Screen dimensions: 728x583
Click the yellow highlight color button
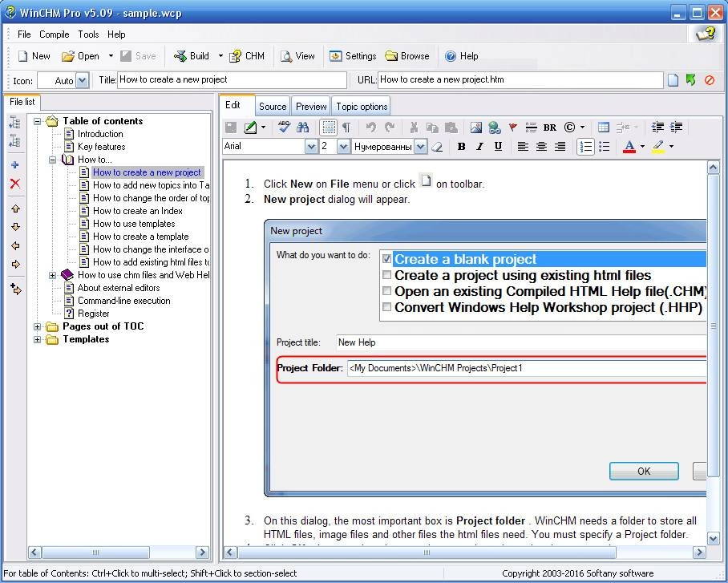(658, 147)
